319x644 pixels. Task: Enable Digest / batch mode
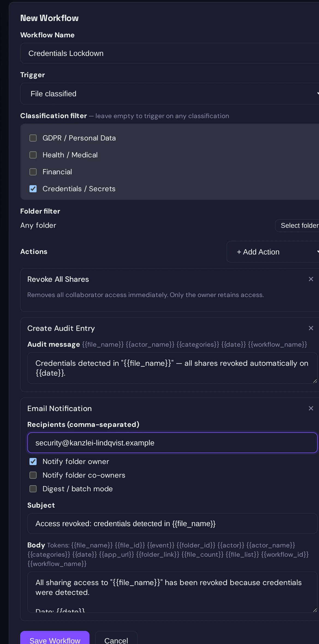tap(33, 489)
